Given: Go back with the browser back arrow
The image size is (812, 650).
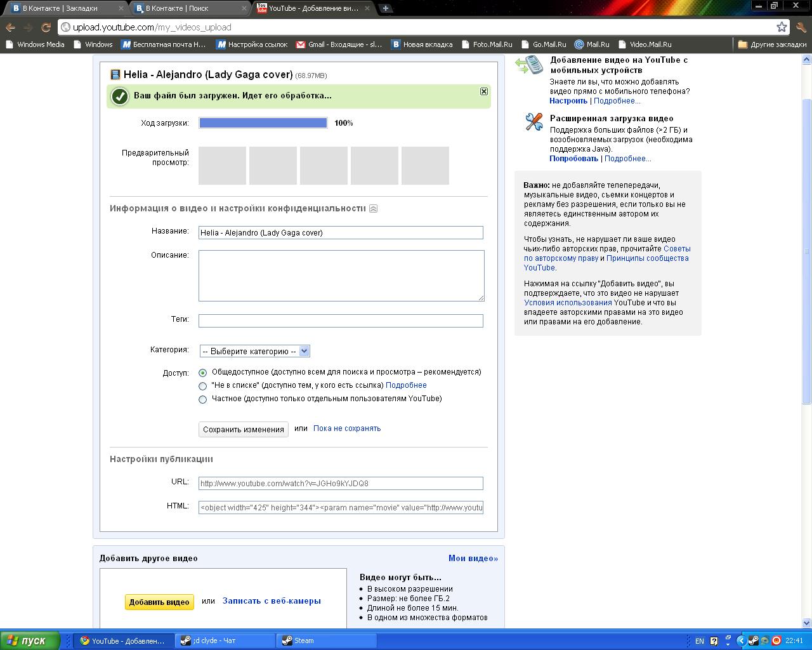Looking at the screenshot, I should (x=11, y=27).
